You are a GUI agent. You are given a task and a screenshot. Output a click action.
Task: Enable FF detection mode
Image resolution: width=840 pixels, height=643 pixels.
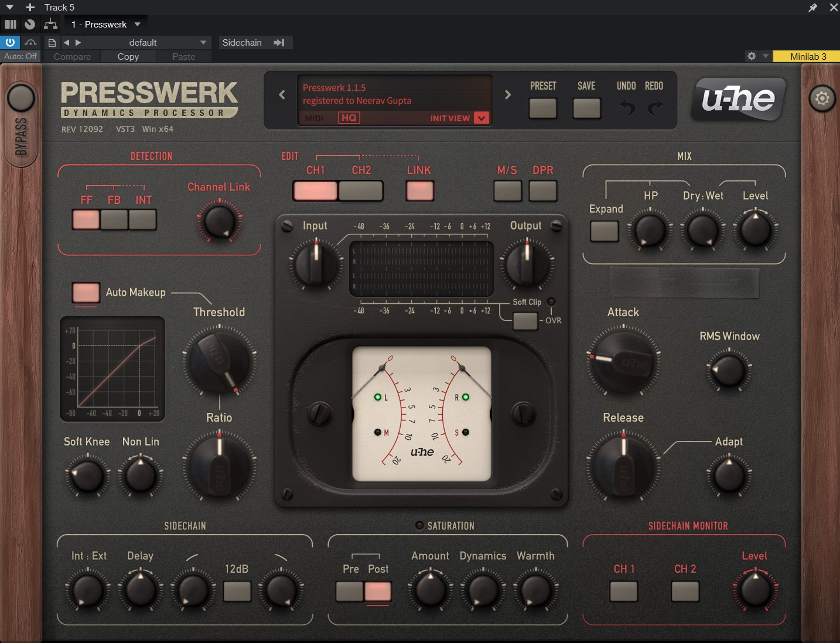click(x=86, y=220)
